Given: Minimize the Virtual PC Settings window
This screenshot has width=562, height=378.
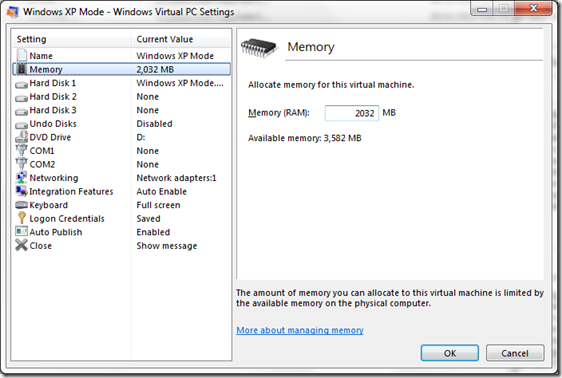Looking at the screenshot, I should pyautogui.click(x=482, y=9).
